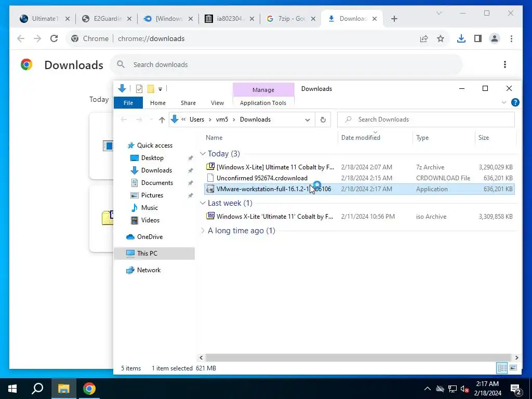Open Chrome tab search chevron

(x=438, y=13)
